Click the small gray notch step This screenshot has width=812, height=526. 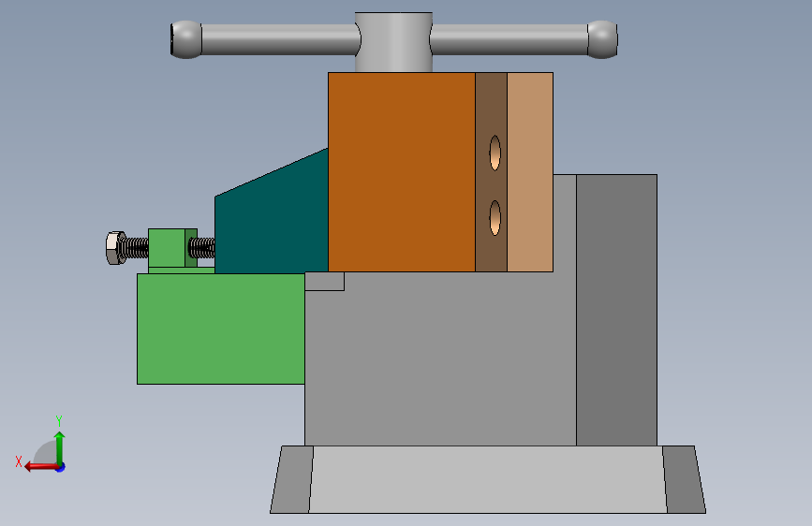click(325, 281)
